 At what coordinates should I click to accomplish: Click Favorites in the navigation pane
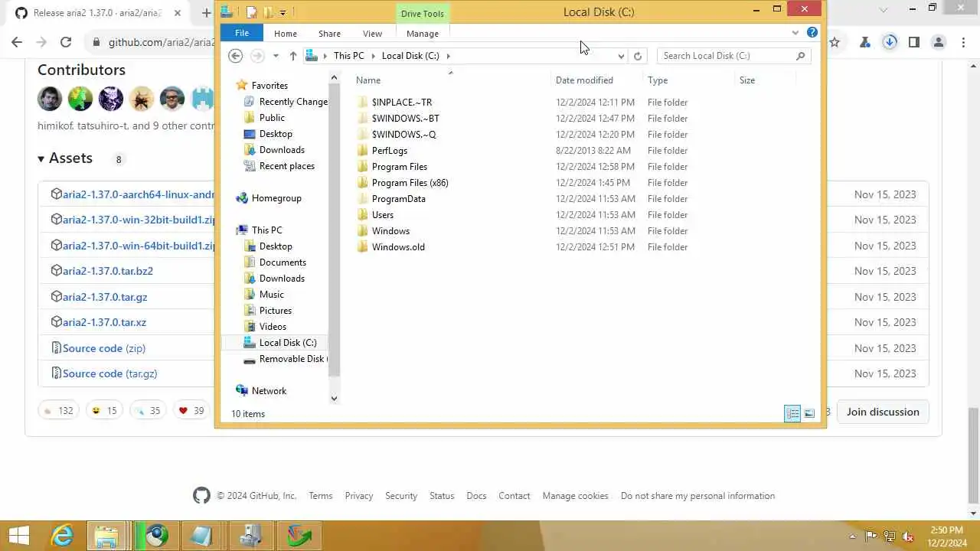coord(269,86)
